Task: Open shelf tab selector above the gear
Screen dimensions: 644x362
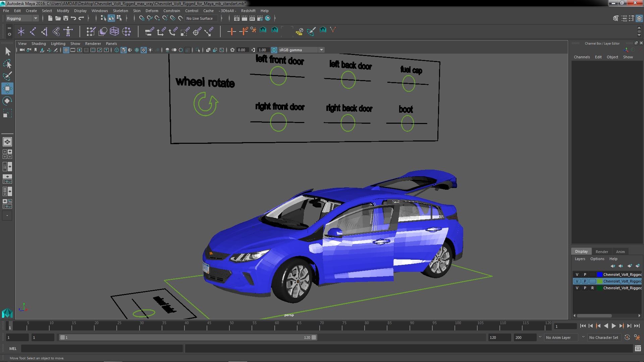Action: click(9, 28)
